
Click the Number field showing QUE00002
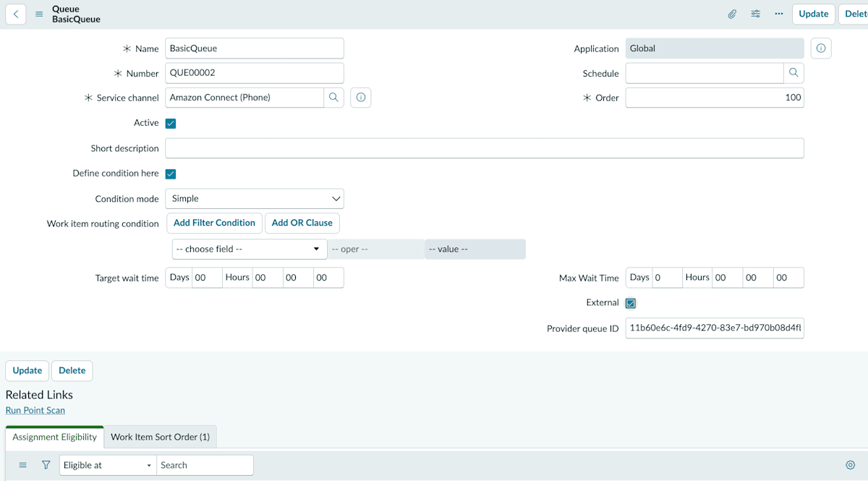pos(255,73)
